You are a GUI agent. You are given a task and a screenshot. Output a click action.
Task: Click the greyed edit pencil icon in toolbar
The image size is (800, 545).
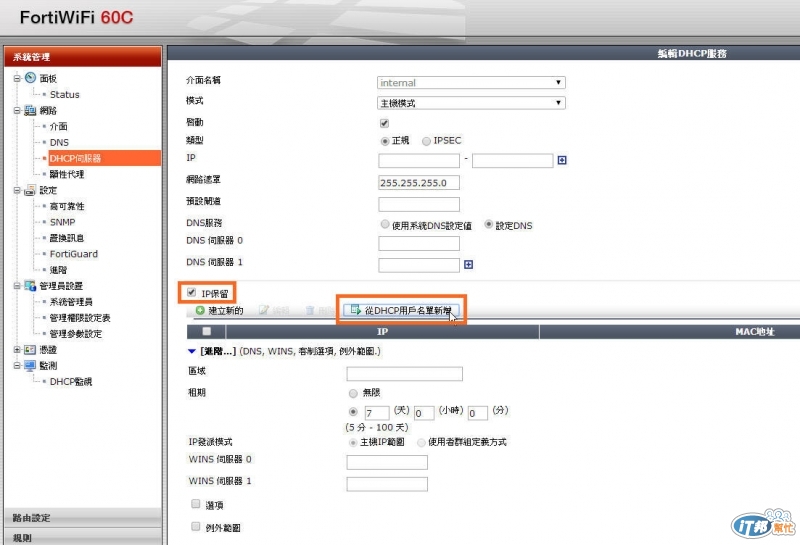click(x=263, y=310)
